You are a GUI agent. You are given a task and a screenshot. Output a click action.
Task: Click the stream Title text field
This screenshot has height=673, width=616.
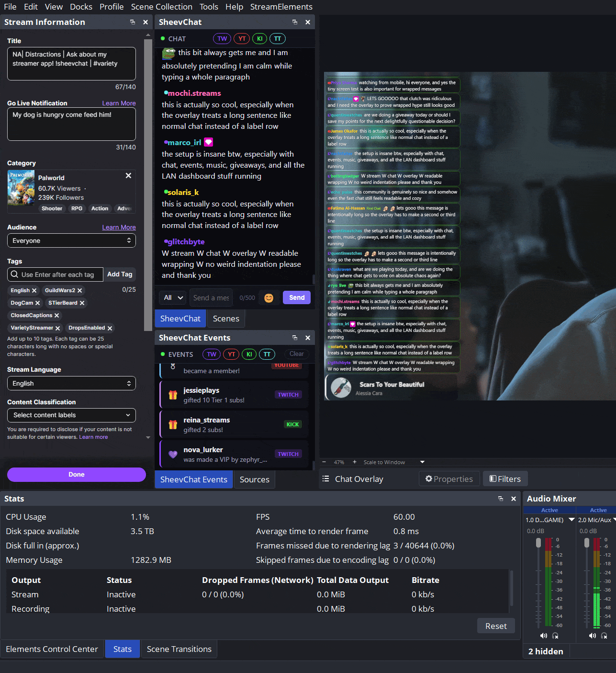click(x=71, y=64)
